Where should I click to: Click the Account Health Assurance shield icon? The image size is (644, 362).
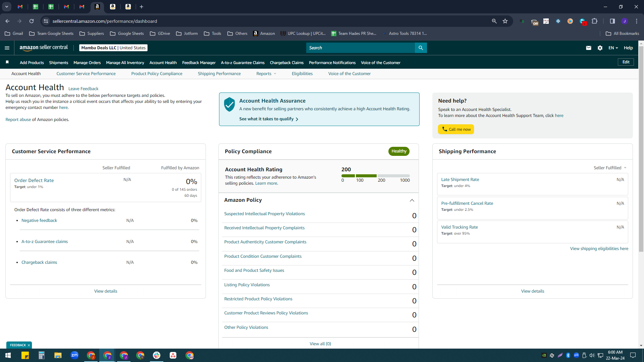pyautogui.click(x=229, y=104)
